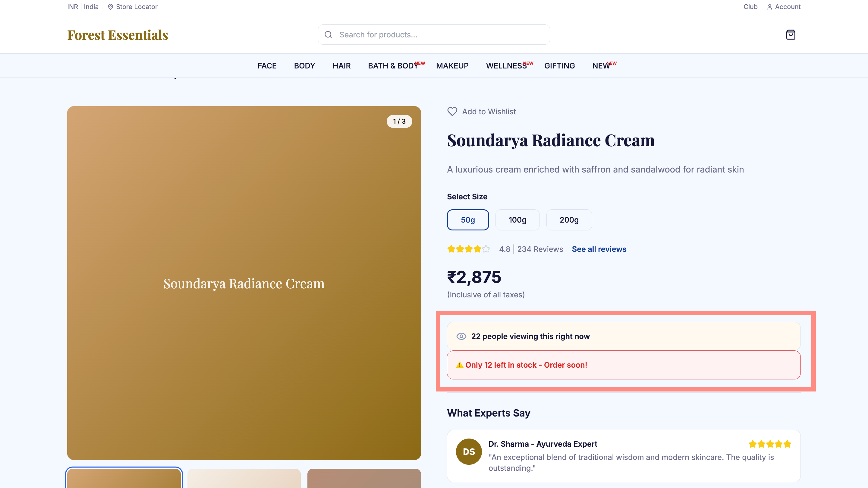Click Dr. Sharma's quoted review text
Screen dimensions: 868x488
(631, 463)
